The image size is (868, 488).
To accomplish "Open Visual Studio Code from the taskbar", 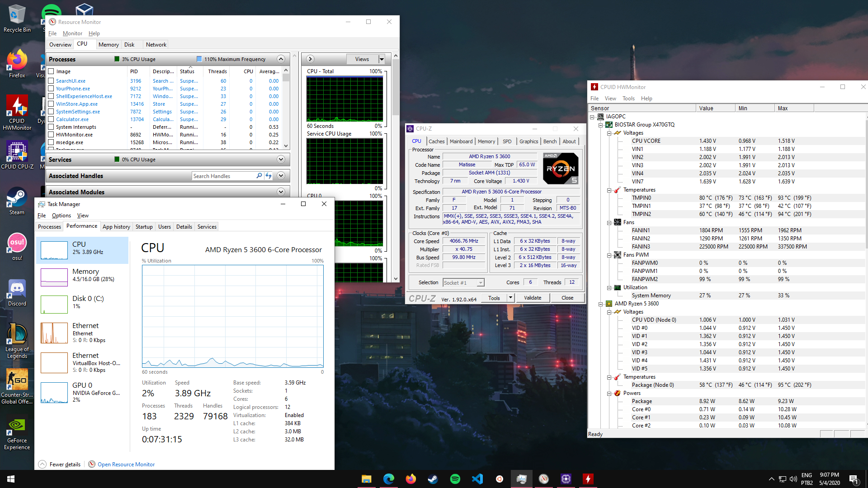I will click(477, 479).
